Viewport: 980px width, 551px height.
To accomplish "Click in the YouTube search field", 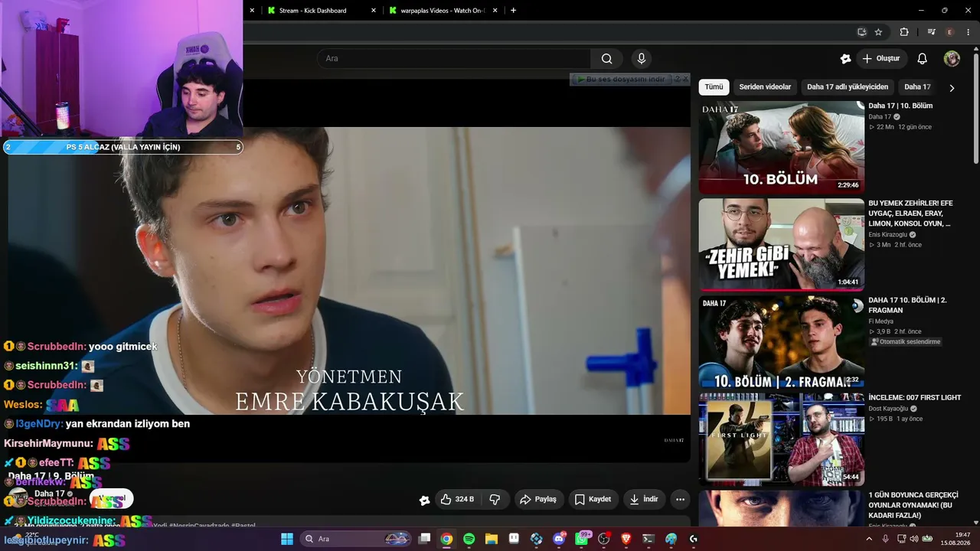I will pyautogui.click(x=454, y=59).
